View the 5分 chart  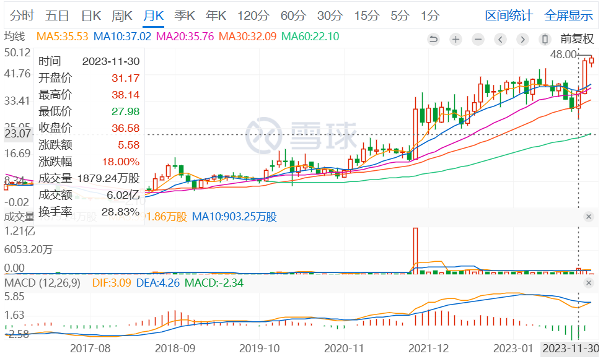coord(400,15)
